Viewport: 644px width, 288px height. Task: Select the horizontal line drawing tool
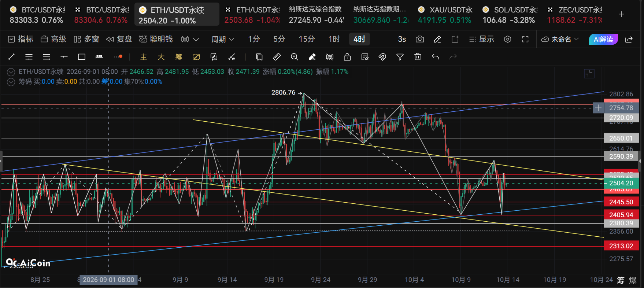[64, 57]
